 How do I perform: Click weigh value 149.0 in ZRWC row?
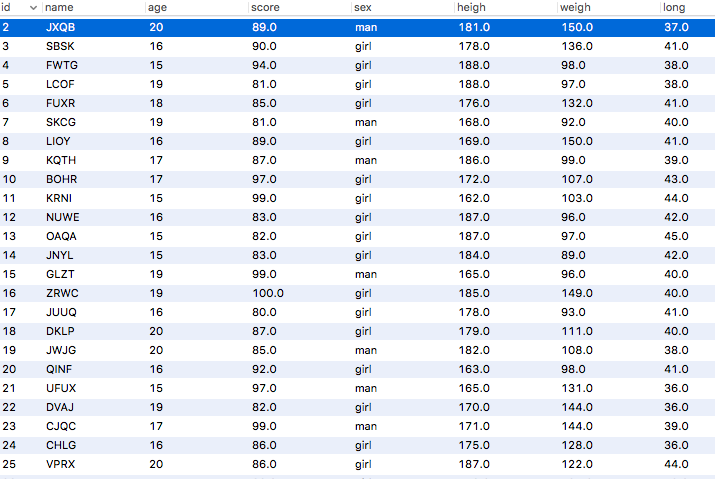(x=577, y=293)
